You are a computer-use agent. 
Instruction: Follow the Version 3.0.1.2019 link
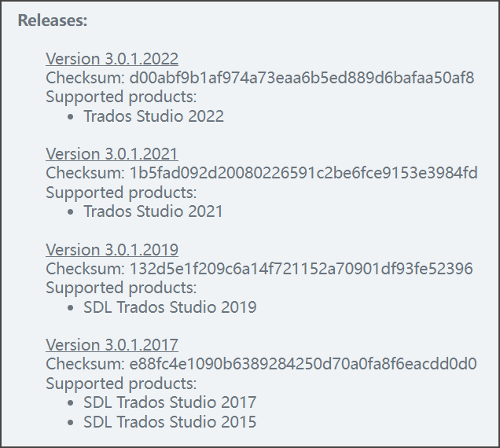pos(112,250)
